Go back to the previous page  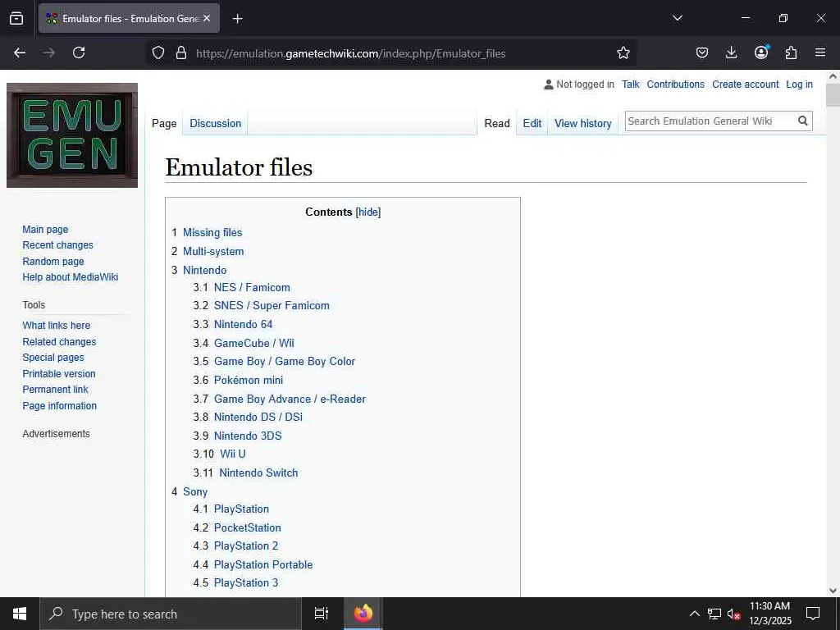pyautogui.click(x=20, y=52)
